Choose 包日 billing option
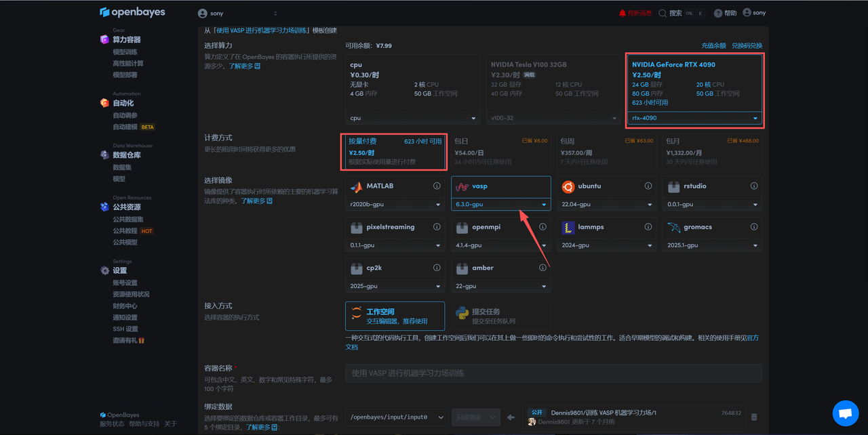 click(x=500, y=151)
